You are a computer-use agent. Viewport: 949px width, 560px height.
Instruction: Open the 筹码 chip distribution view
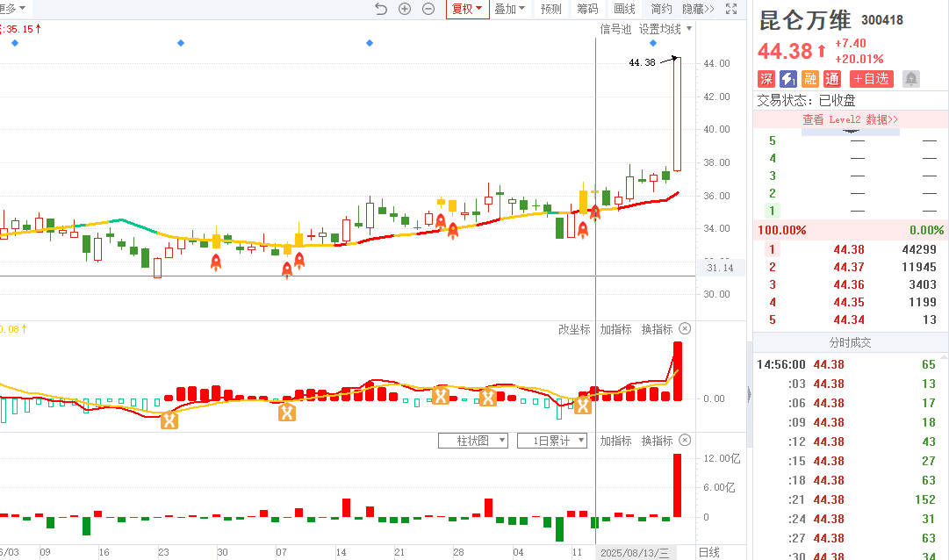tap(587, 9)
